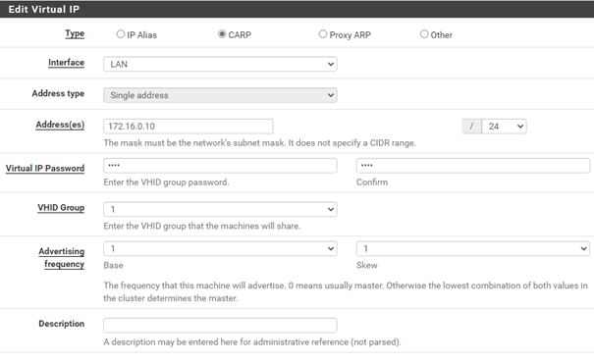Click the VHID Group label
This screenshot has width=594, height=364.
coord(61,208)
